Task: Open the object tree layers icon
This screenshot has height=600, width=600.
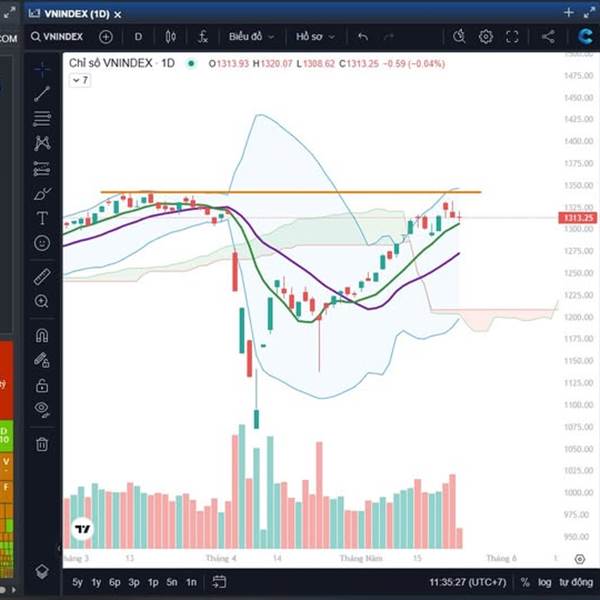Action: [42, 572]
